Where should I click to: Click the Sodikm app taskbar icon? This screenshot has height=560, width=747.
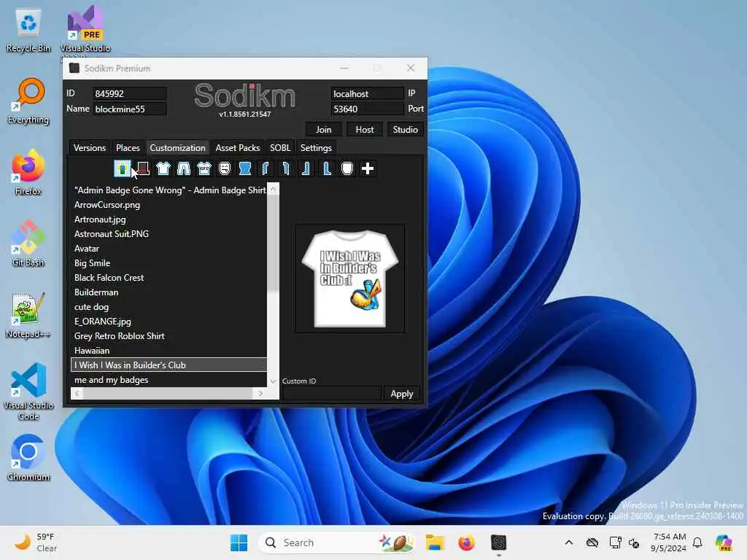pyautogui.click(x=498, y=542)
